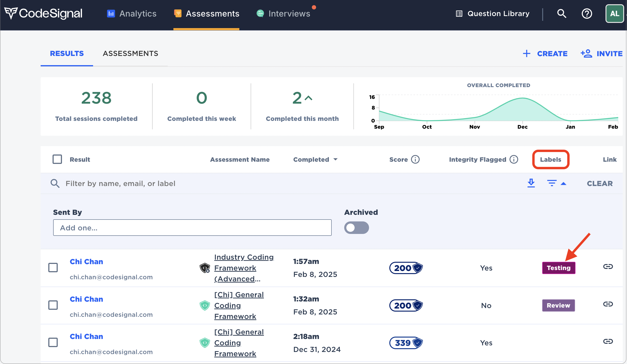627x364 pixels.
Task: Switch to the RESULTS tab
Action: 67,53
